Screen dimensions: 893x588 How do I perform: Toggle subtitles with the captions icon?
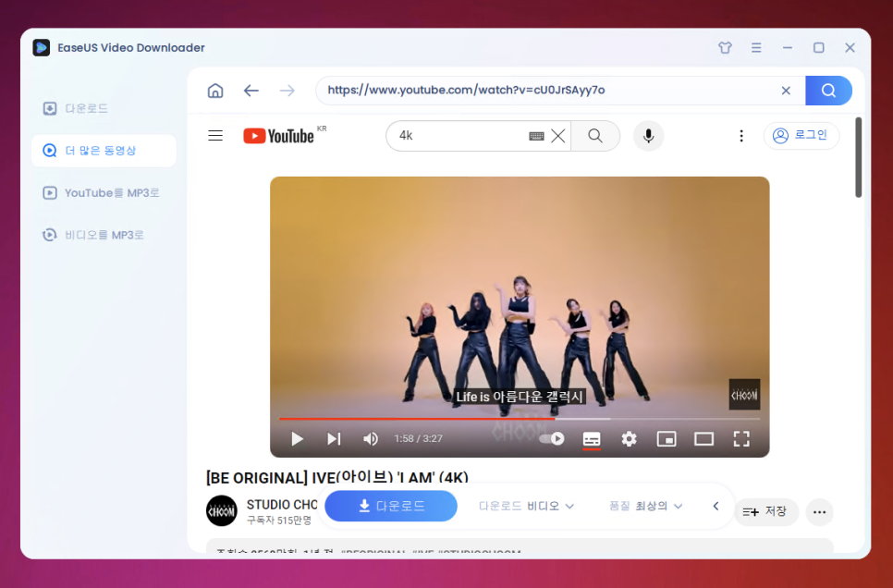(592, 439)
